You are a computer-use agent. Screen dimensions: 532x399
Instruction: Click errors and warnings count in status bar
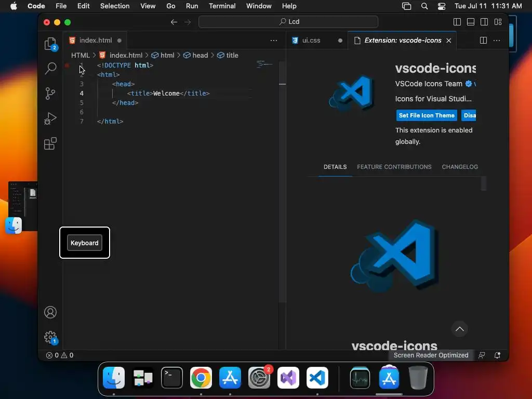[60, 355]
